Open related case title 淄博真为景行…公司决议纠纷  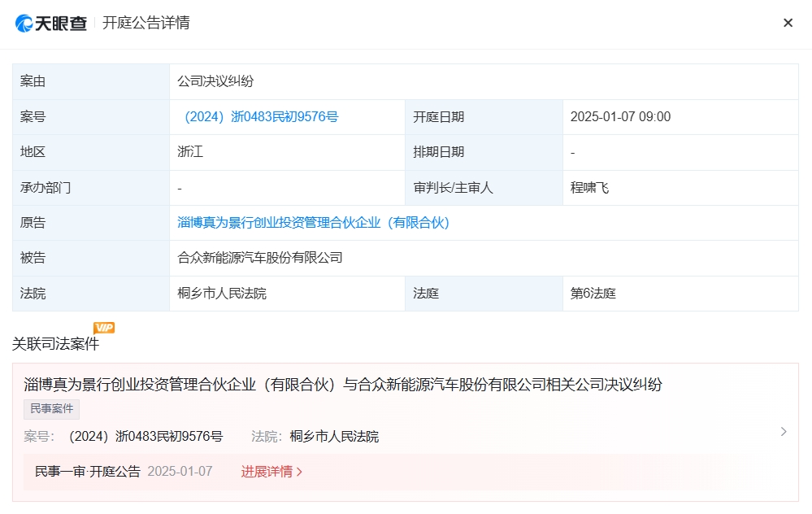343,385
